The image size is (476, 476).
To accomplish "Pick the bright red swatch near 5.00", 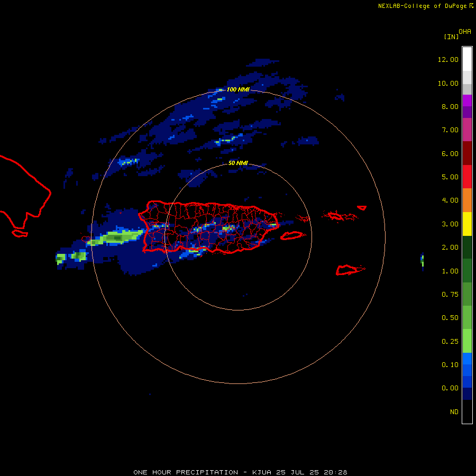I will pyautogui.click(x=467, y=177).
